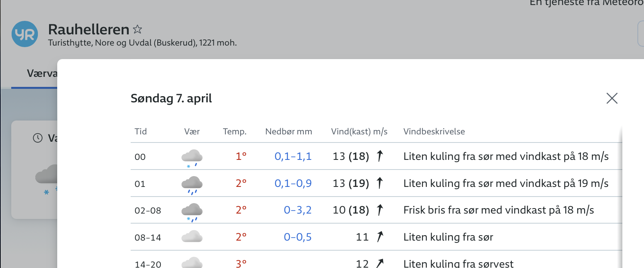Image resolution: width=644 pixels, height=268 pixels.
Task: Click the rain cloud icon for hour 01
Action: pos(192,184)
